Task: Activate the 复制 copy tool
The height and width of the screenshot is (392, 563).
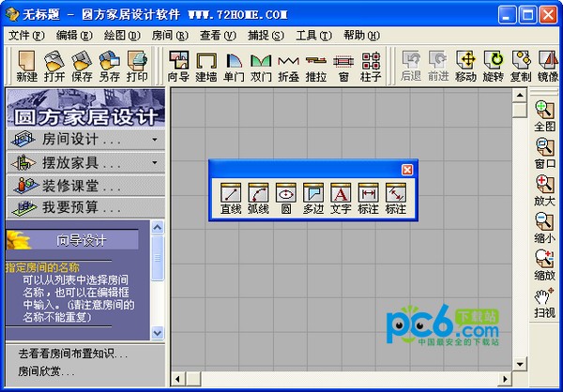Action: tap(521, 66)
